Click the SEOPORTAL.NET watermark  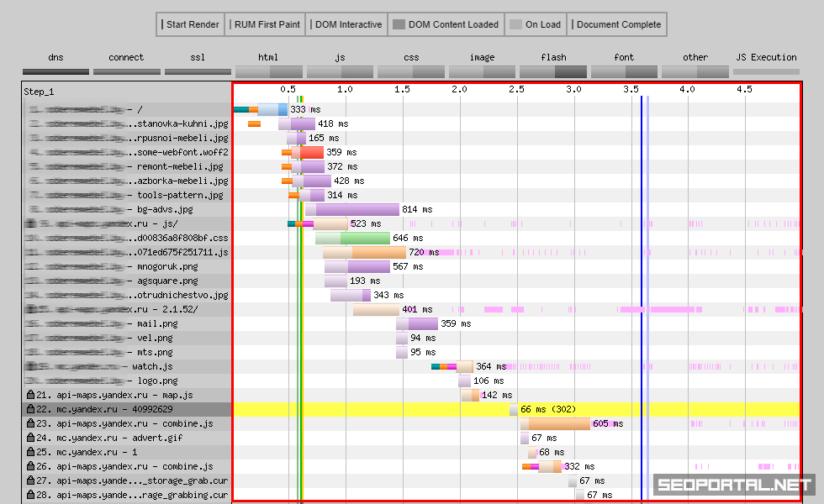pyautogui.click(x=733, y=486)
